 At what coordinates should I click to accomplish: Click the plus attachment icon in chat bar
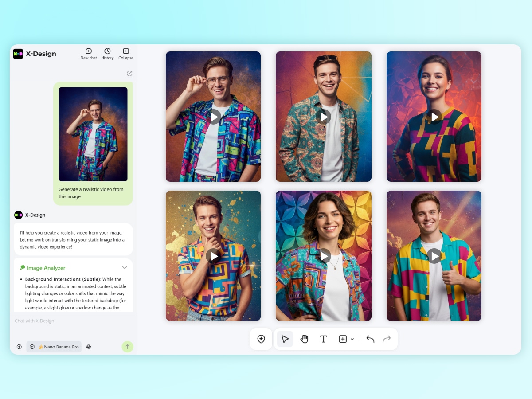[19, 347]
